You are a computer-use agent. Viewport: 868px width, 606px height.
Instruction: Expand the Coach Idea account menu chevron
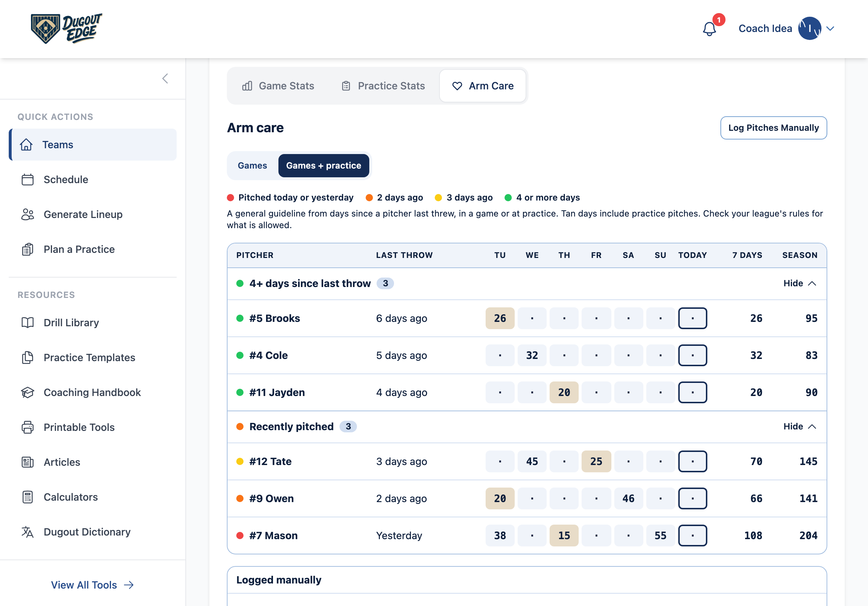pyautogui.click(x=830, y=29)
